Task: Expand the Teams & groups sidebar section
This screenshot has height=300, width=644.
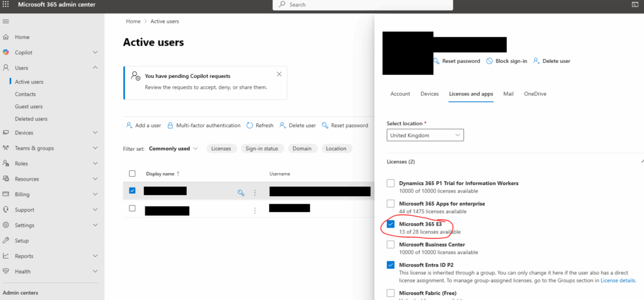Action: point(95,148)
